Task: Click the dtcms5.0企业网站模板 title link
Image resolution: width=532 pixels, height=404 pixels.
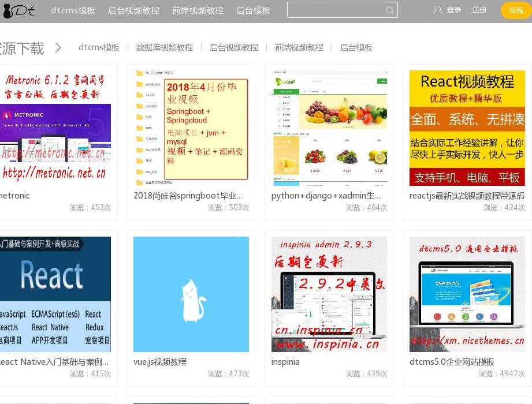Action: (452, 362)
